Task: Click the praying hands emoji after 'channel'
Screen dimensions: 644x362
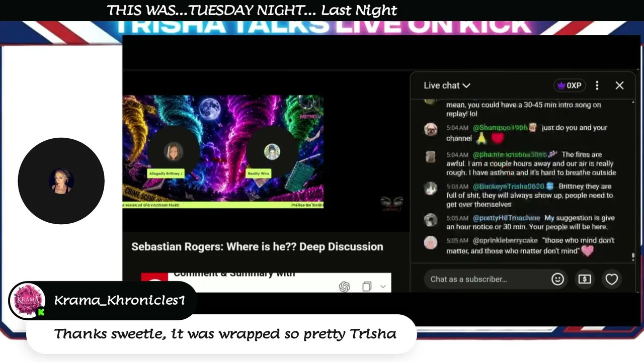Action: point(481,138)
